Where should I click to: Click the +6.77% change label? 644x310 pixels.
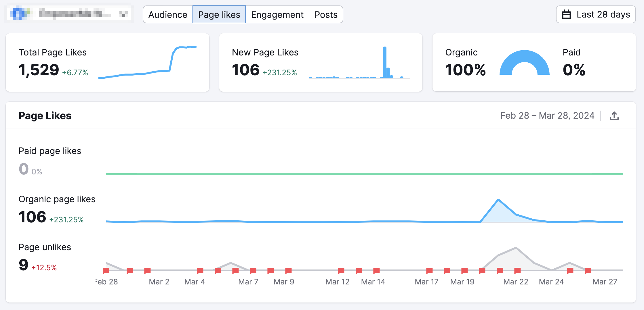pos(75,72)
